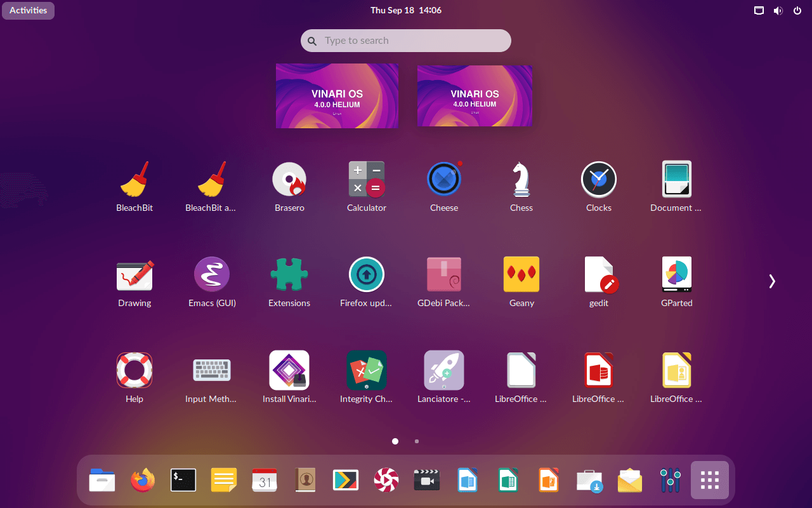Click the Type to search field

(x=406, y=41)
